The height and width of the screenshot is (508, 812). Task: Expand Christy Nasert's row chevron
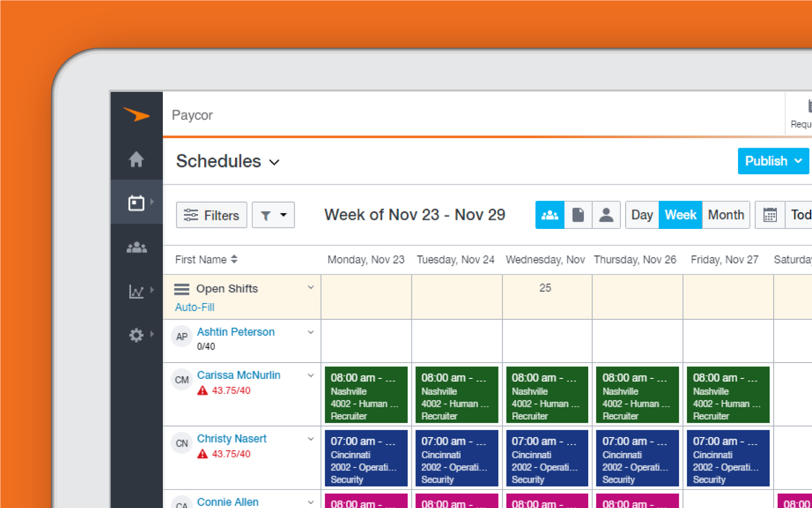tap(311, 439)
